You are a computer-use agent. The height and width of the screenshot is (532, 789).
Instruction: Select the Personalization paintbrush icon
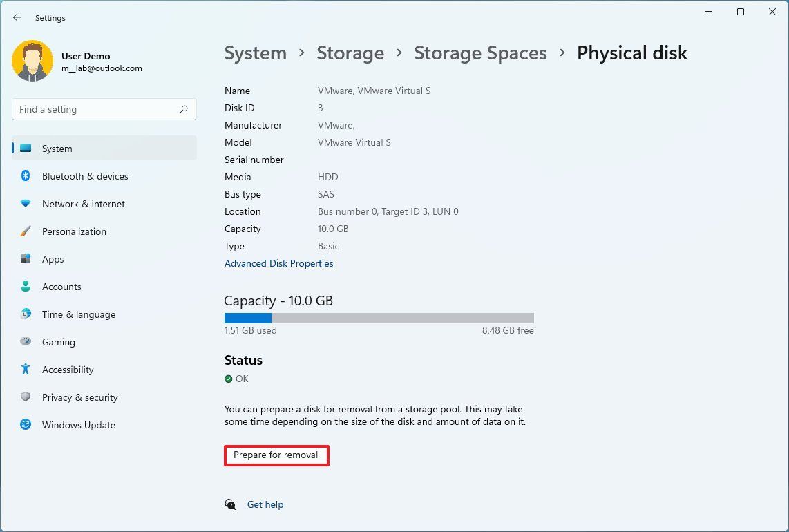pyautogui.click(x=25, y=231)
